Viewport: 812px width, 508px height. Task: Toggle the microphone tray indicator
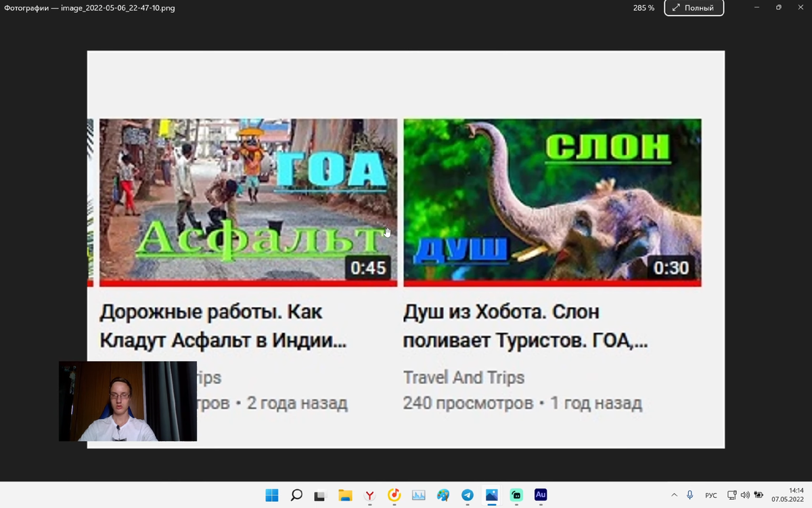pos(690,494)
